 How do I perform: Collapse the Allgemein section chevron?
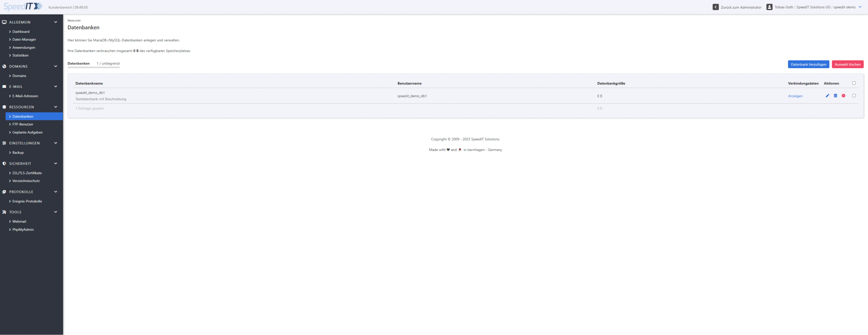point(56,22)
